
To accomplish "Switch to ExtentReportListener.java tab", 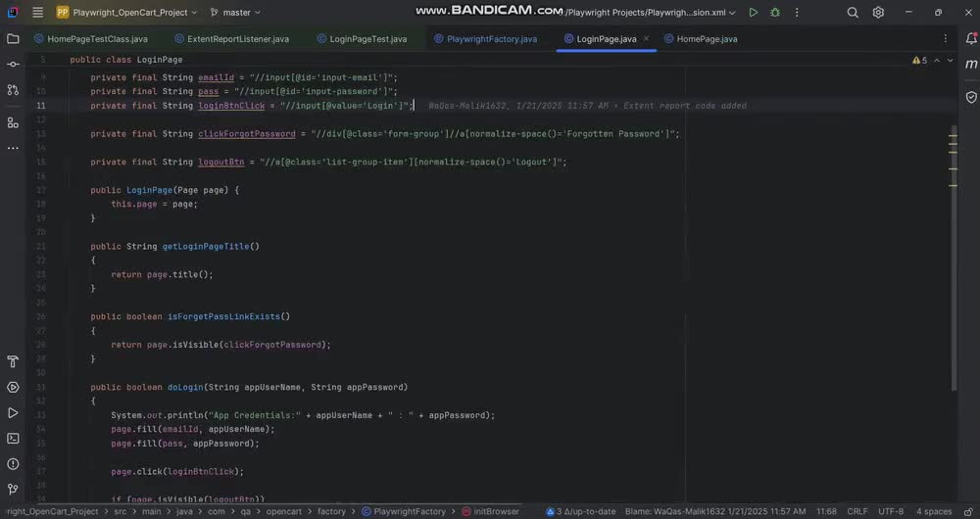I will (232, 39).
